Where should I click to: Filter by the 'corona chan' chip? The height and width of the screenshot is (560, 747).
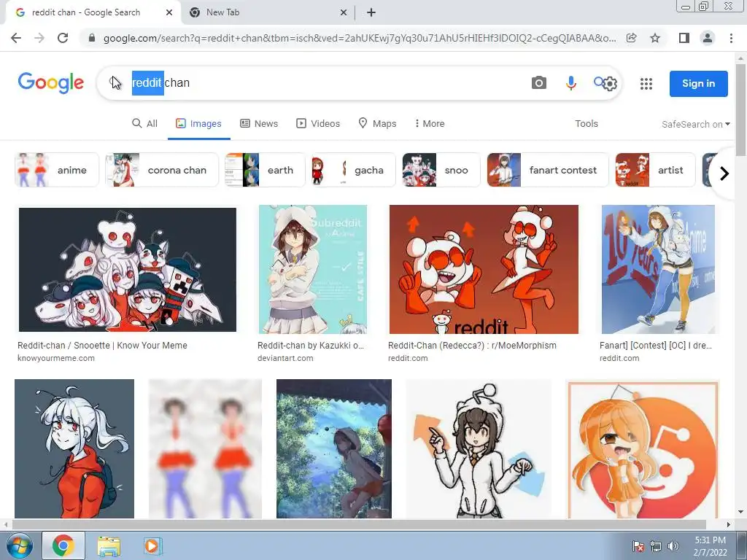click(161, 170)
